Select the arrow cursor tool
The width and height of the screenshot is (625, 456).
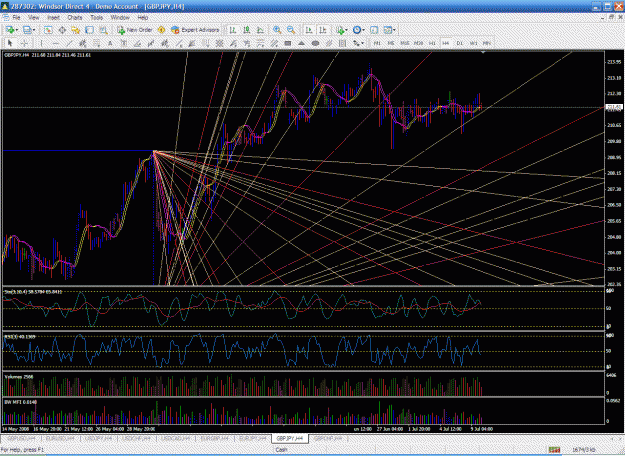click(x=10, y=43)
